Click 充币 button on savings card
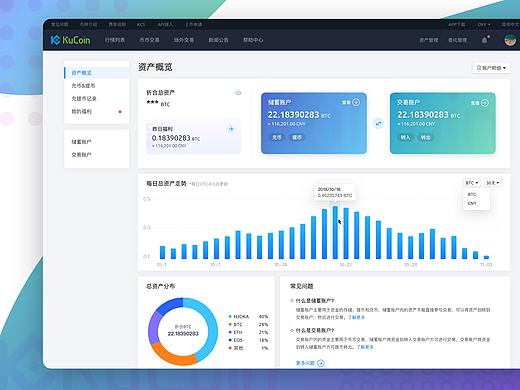520x390 pixels. coord(277,137)
